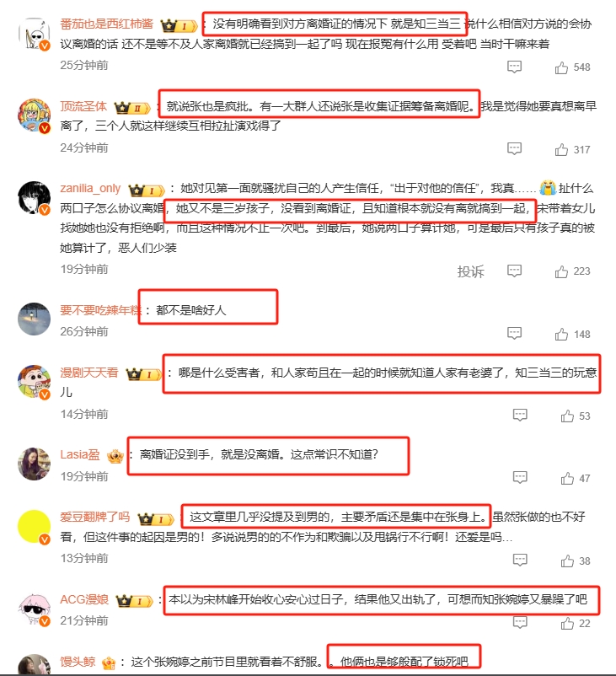Screen dimensions: 616x676
Task: Reply to 番茄也是西红柿酱's comment
Action: point(514,67)
